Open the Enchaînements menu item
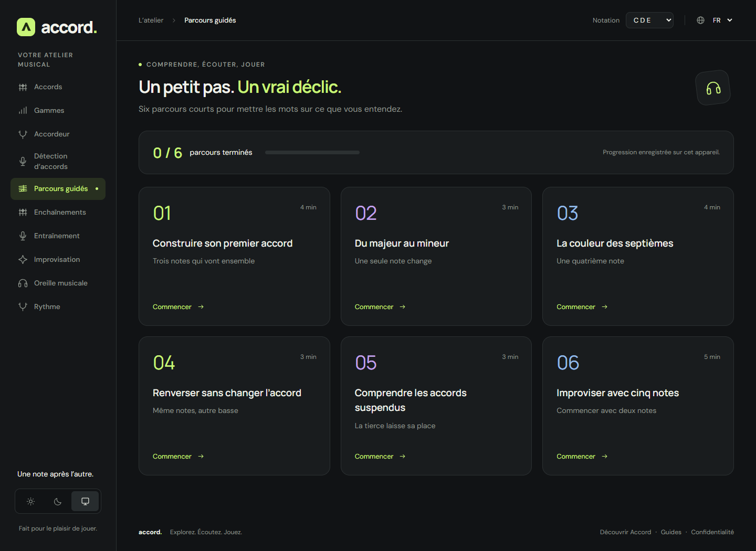The width and height of the screenshot is (756, 551). (58, 213)
